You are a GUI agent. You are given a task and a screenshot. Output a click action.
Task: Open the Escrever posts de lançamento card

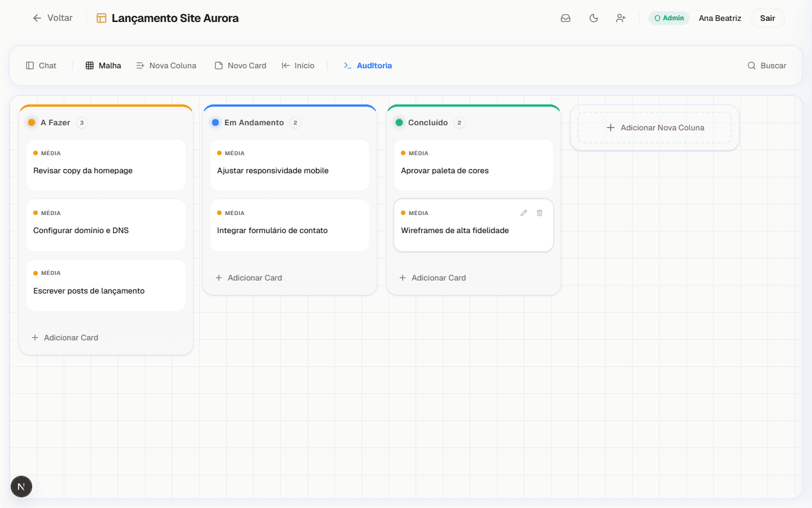[x=106, y=285]
